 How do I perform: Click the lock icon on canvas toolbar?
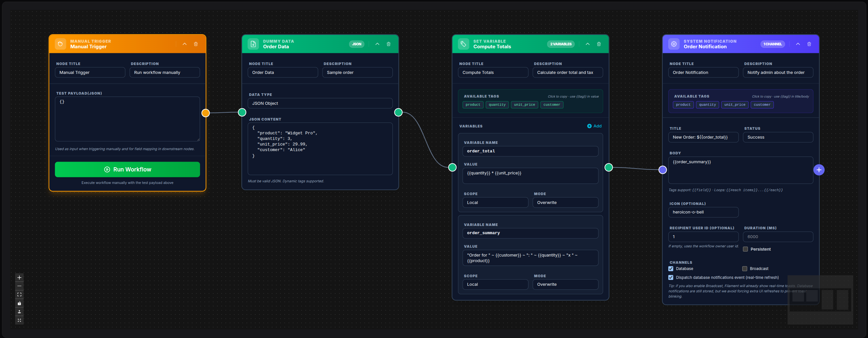[19, 303]
